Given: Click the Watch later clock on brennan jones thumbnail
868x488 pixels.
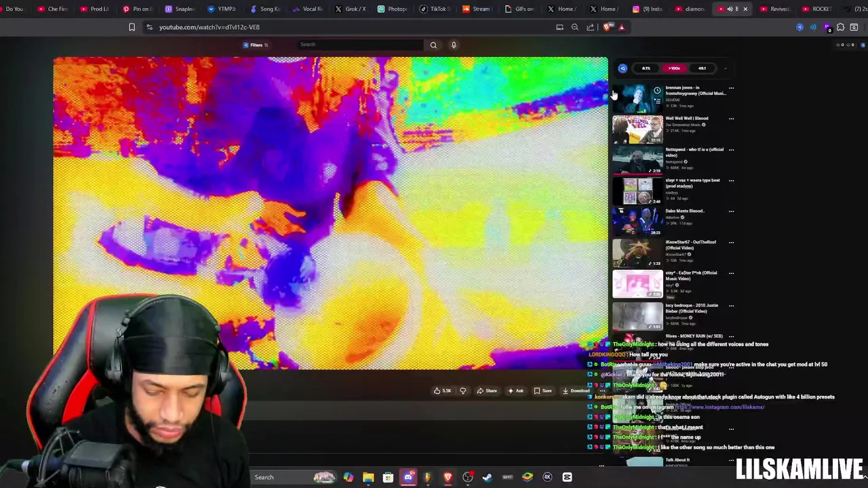Looking at the screenshot, I should pyautogui.click(x=657, y=91).
